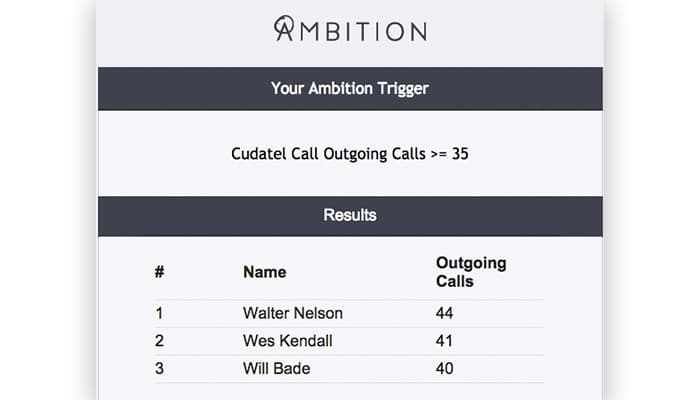Click rank number 3 in results
The width and height of the screenshot is (700, 400).
[x=159, y=369]
